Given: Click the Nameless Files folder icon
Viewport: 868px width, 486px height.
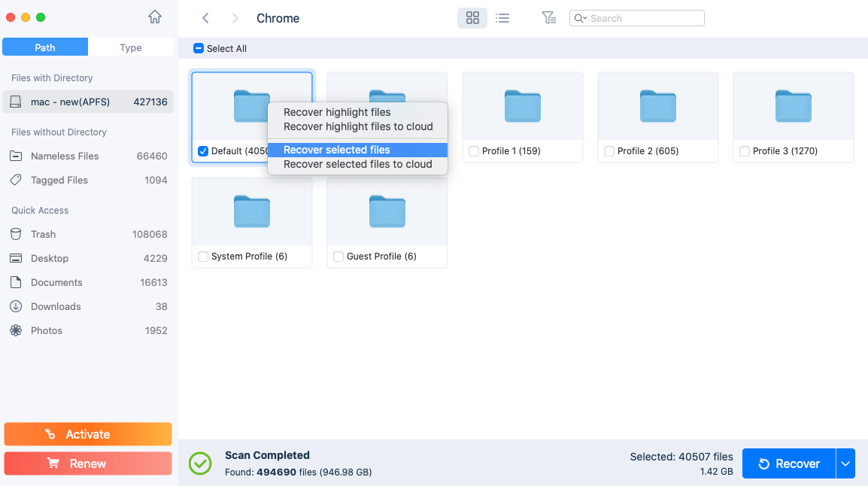Looking at the screenshot, I should [x=16, y=156].
